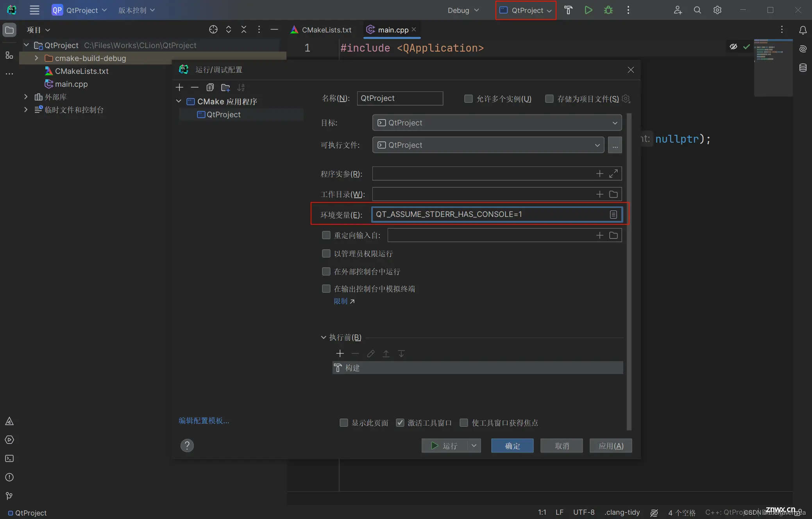Viewport: 812px width, 519px height.
Task: Open More Actions vertical dots in toolbar
Action: pos(628,10)
